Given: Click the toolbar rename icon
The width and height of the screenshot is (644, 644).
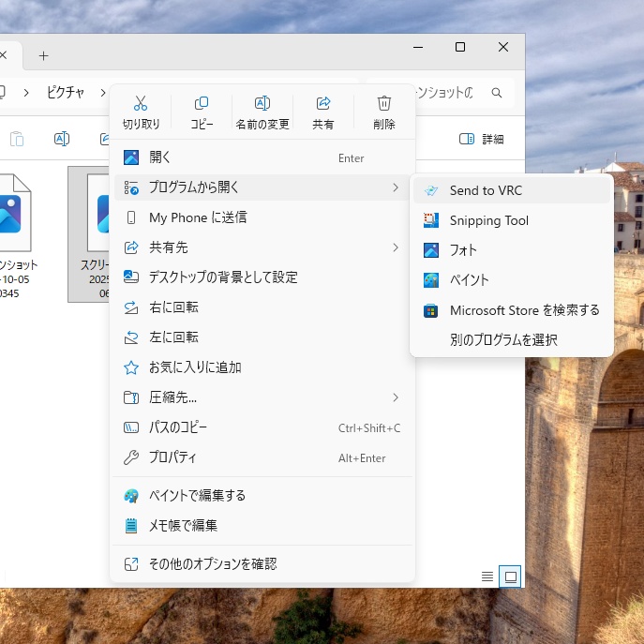Looking at the screenshot, I should point(62,139).
